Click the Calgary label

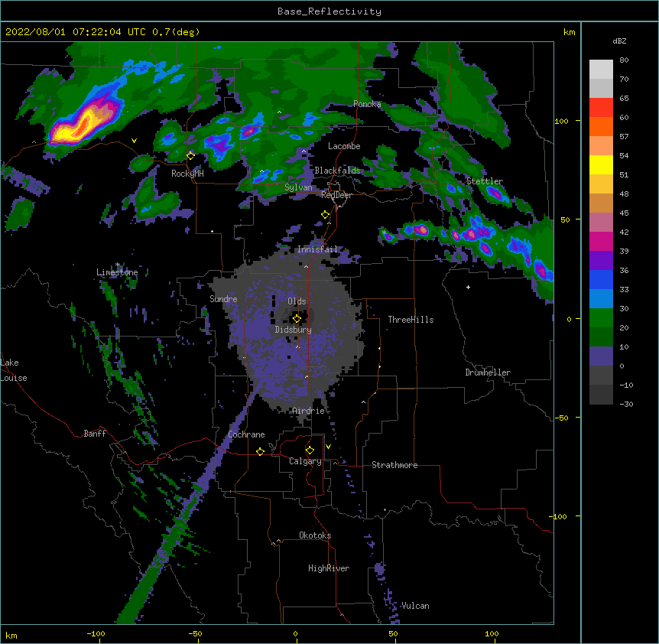(x=306, y=461)
